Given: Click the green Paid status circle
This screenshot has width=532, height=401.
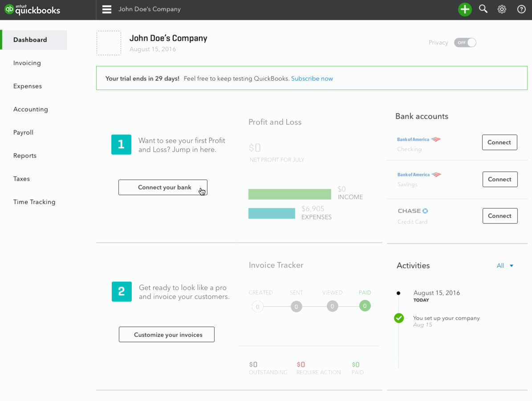Looking at the screenshot, I should (x=365, y=306).
